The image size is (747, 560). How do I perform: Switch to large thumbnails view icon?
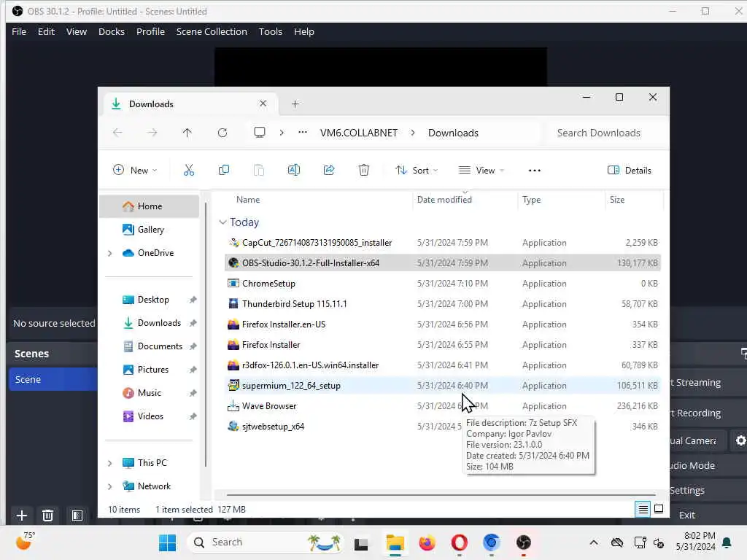tap(659, 510)
